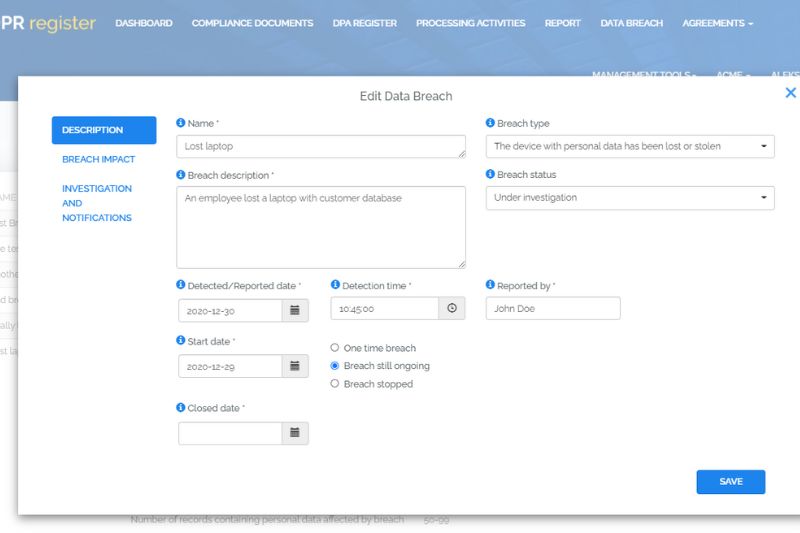
Task: Open the Breach status dropdown
Action: point(630,198)
